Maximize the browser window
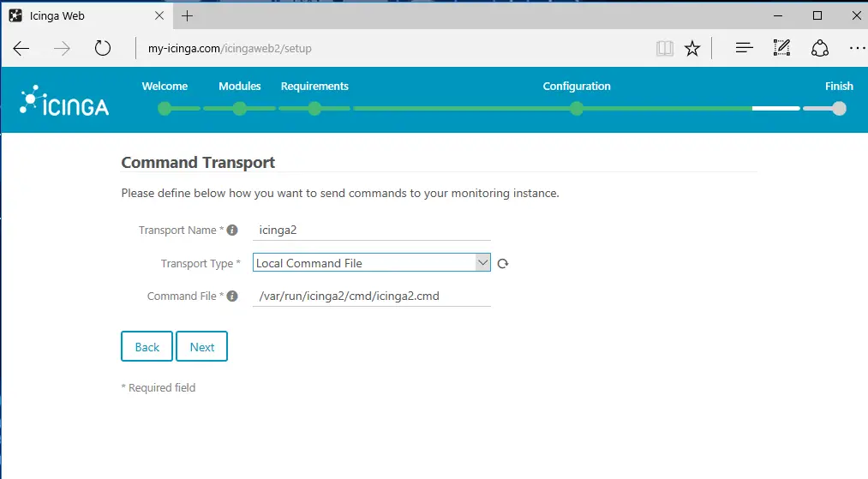 pos(817,16)
